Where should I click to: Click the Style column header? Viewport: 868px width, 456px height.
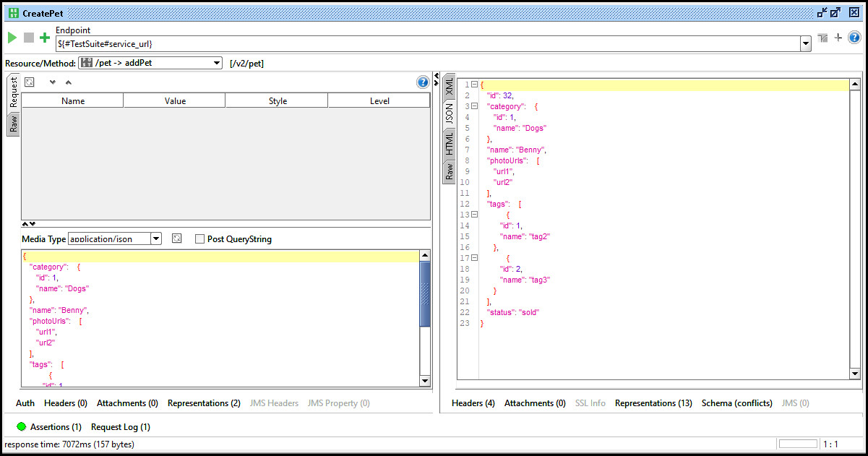278,101
